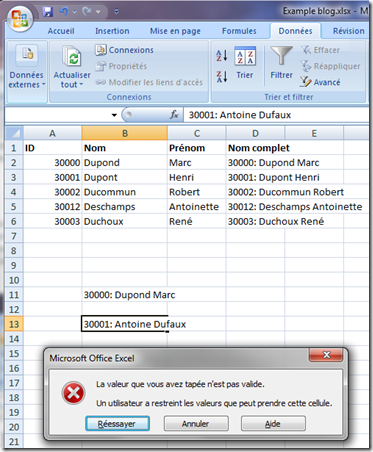Open the Mise en page tab

coord(175,31)
